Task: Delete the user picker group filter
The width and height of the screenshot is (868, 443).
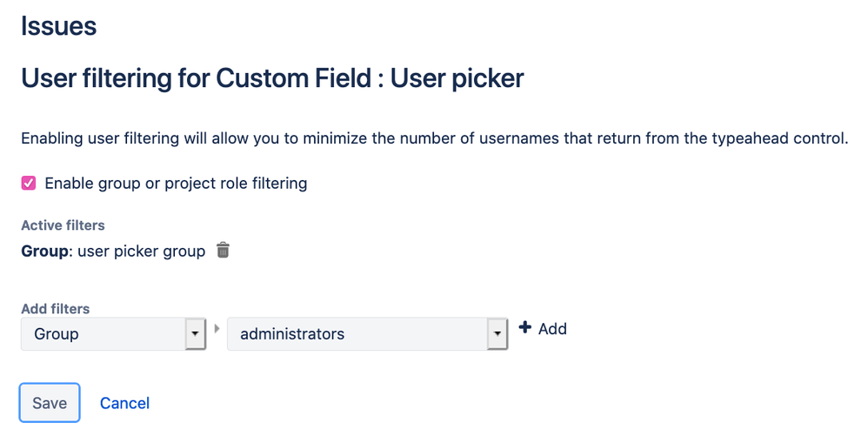Action: (223, 251)
